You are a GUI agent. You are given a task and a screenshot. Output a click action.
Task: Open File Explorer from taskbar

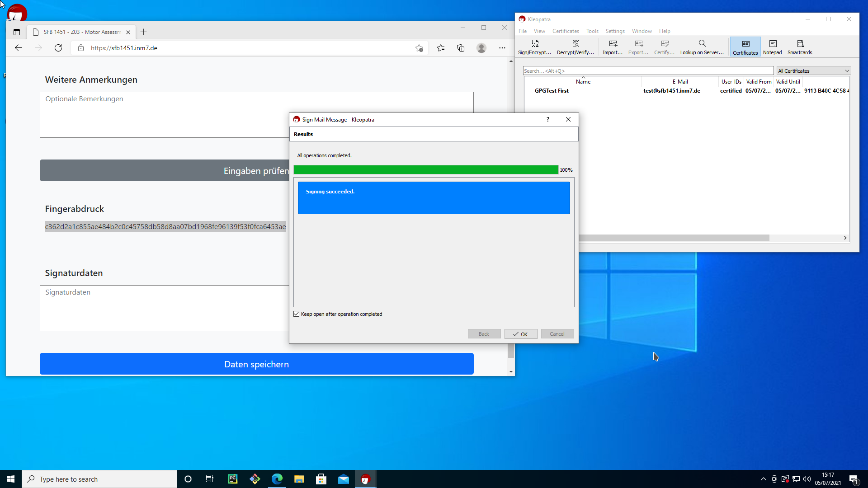(299, 479)
